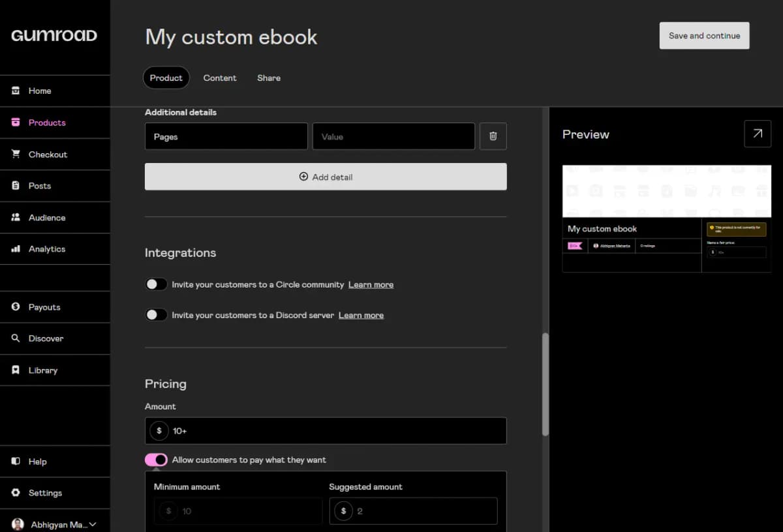Delete the Pages detail with trash icon
Screen dimensions: 783x532
[x=493, y=136]
